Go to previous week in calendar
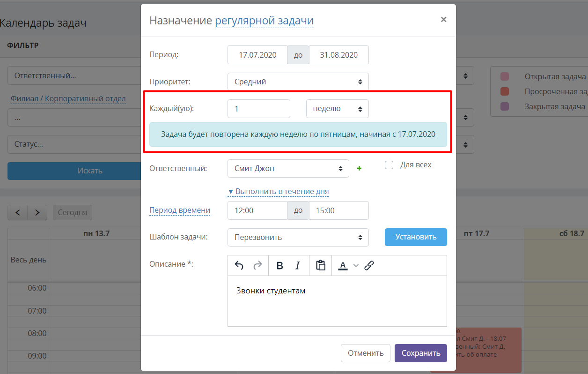The height and width of the screenshot is (374, 588). pyautogui.click(x=18, y=212)
